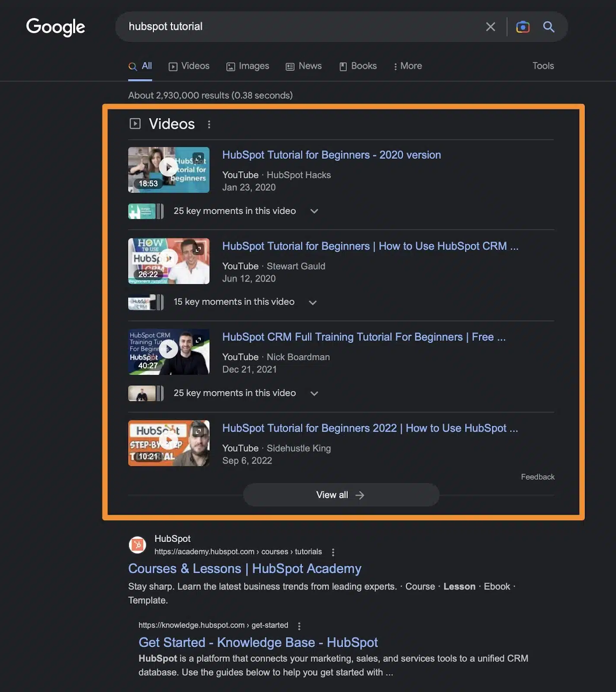Open HubSpot Tutorial for Beginners 2022 link
616x692 pixels.
[370, 428]
